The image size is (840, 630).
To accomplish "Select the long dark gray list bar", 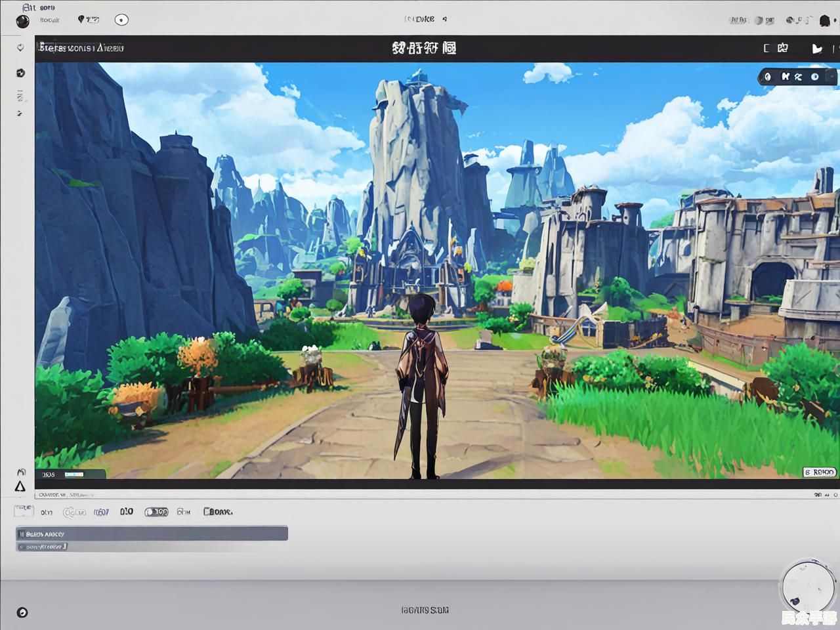I will pyautogui.click(x=152, y=534).
